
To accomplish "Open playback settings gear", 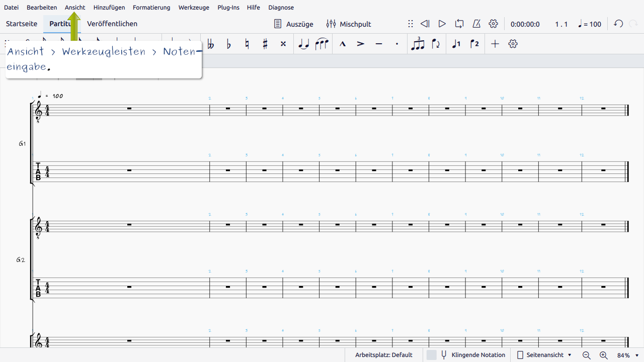I will coord(494,24).
